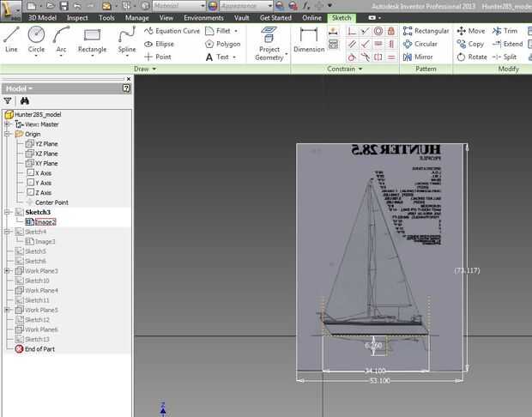
Task: Click the Extend modify button
Action: 508,44
